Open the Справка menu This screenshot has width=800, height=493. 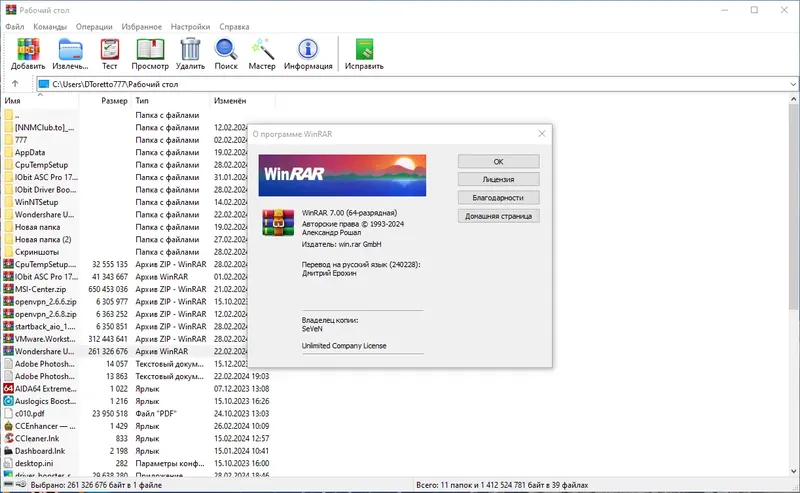(234, 27)
